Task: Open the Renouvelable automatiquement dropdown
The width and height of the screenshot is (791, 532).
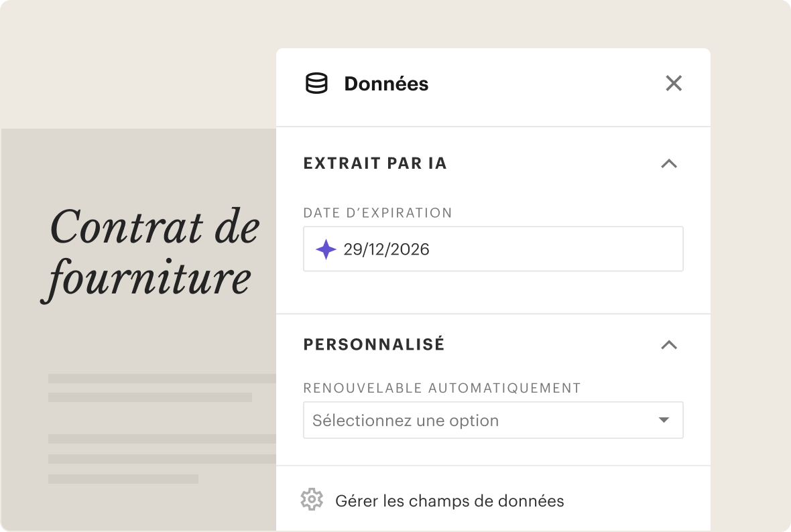Action: [x=493, y=420]
